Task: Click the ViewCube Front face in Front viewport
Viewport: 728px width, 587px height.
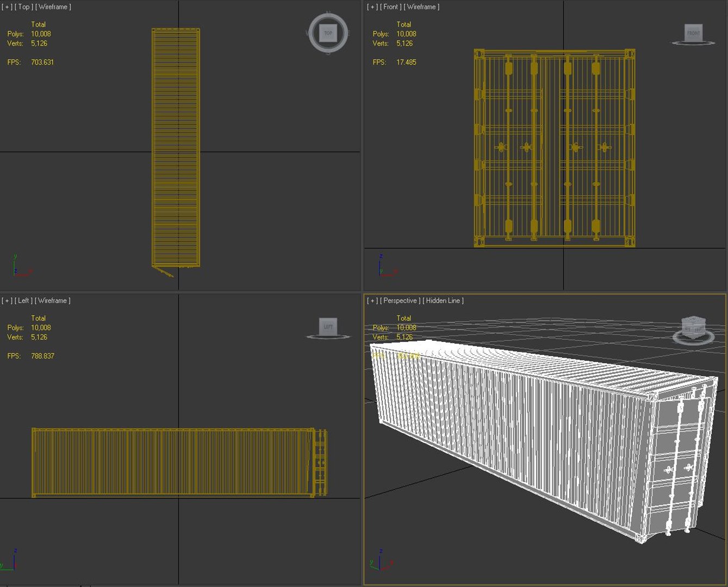Action: pyautogui.click(x=693, y=33)
